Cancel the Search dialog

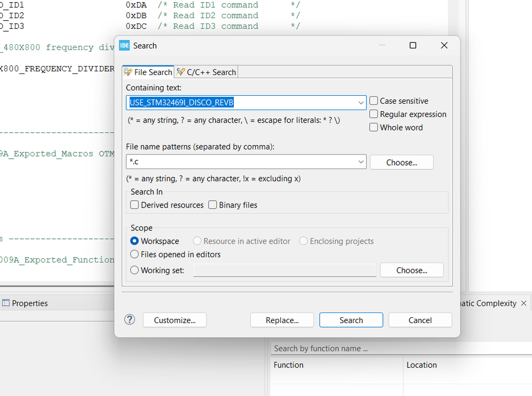pyautogui.click(x=420, y=320)
